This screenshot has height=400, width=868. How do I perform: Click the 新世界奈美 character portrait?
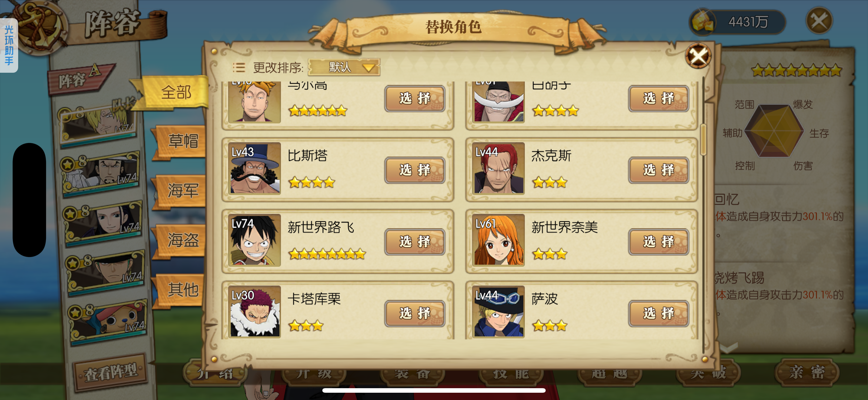(498, 240)
